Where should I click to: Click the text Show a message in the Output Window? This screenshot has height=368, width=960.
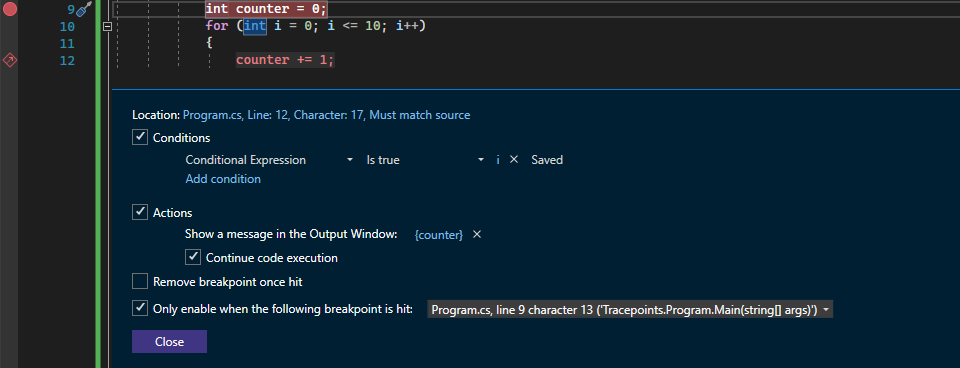(291, 235)
